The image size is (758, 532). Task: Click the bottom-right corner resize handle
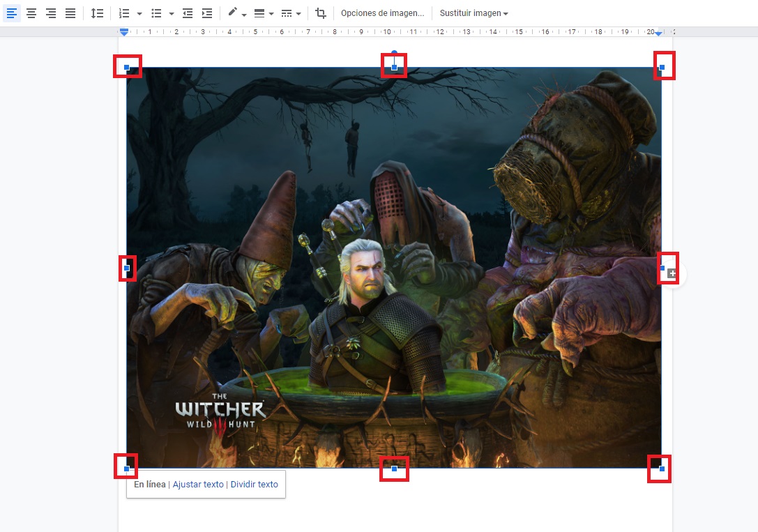pyautogui.click(x=662, y=469)
